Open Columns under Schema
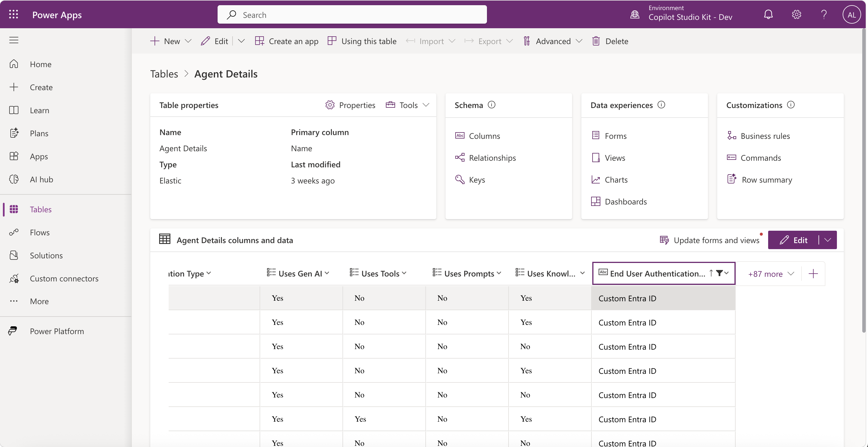The height and width of the screenshot is (447, 868). click(477, 136)
